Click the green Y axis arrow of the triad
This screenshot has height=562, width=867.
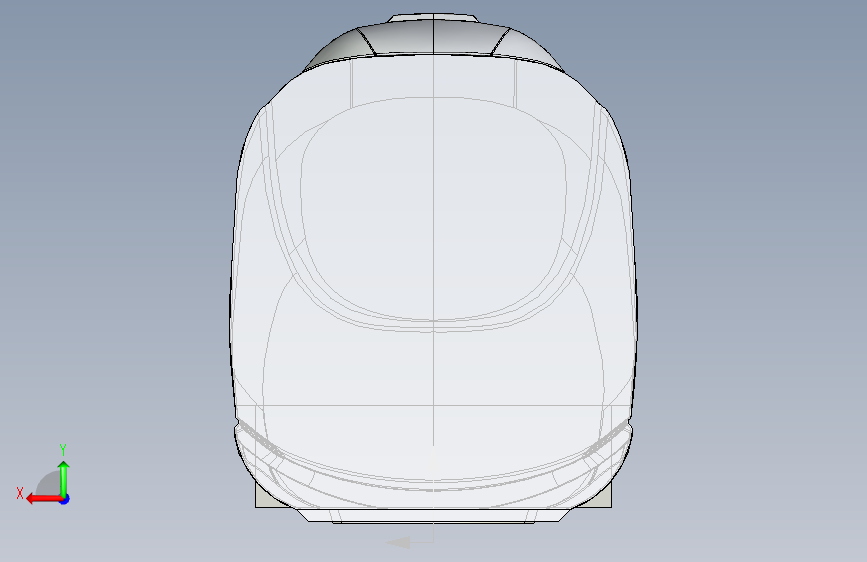pos(64,478)
